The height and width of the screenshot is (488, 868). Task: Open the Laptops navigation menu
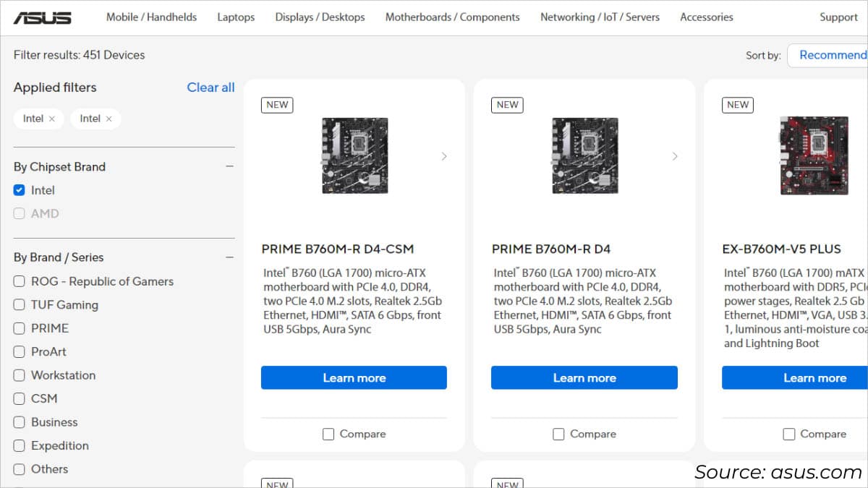click(236, 17)
